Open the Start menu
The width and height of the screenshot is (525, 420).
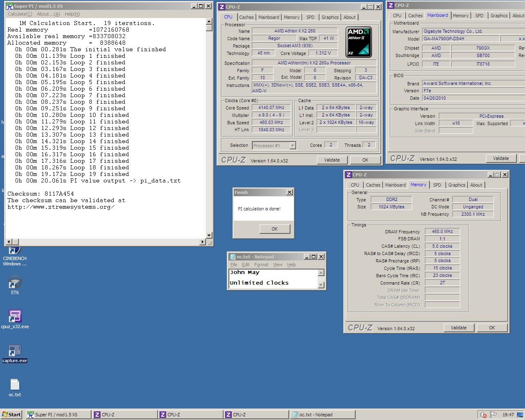[11, 415]
